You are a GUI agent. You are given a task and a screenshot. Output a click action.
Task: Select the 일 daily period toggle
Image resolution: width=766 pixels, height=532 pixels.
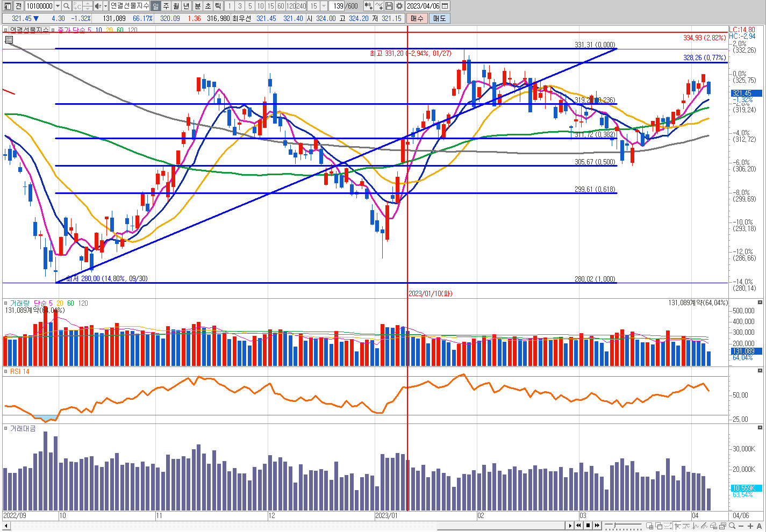(x=155, y=6)
